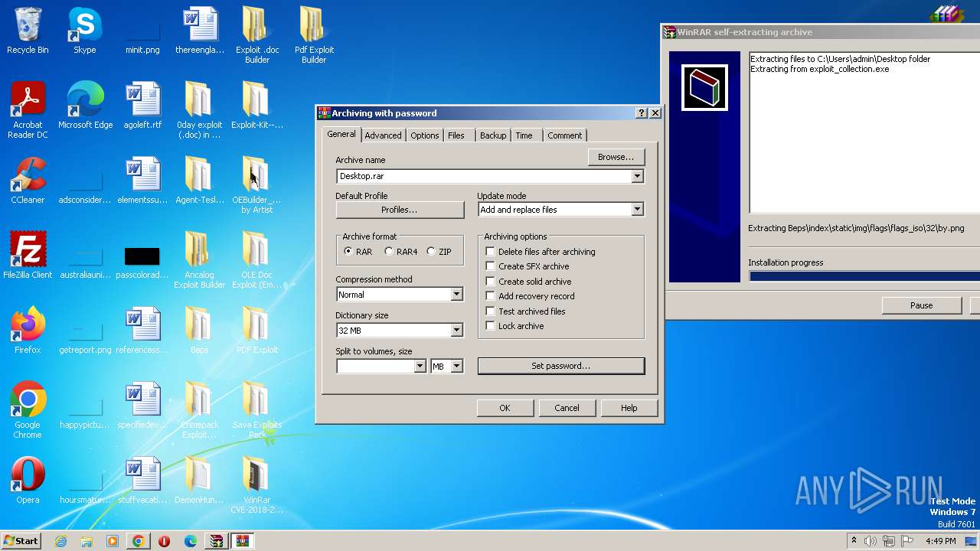Image resolution: width=980 pixels, height=551 pixels.
Task: Select the WinRar CVE-2018 folder icon
Action: click(x=257, y=485)
